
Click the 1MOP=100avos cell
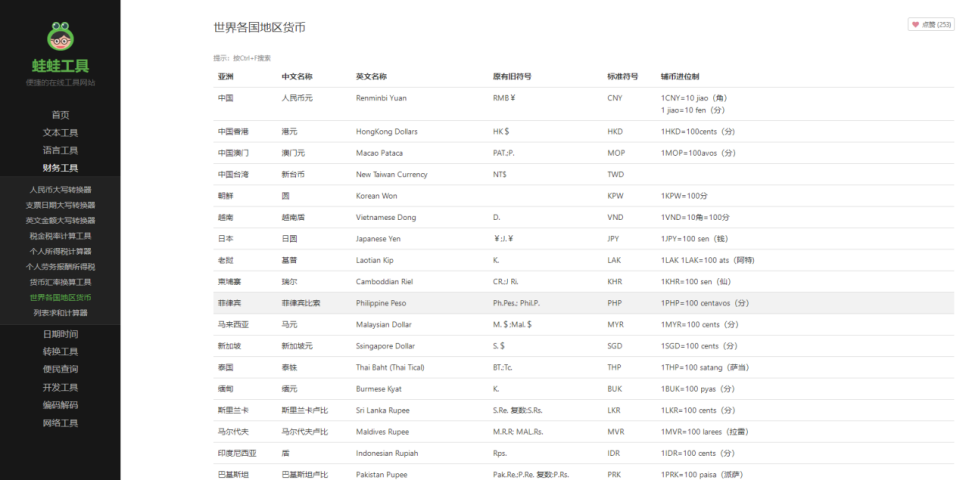click(698, 153)
